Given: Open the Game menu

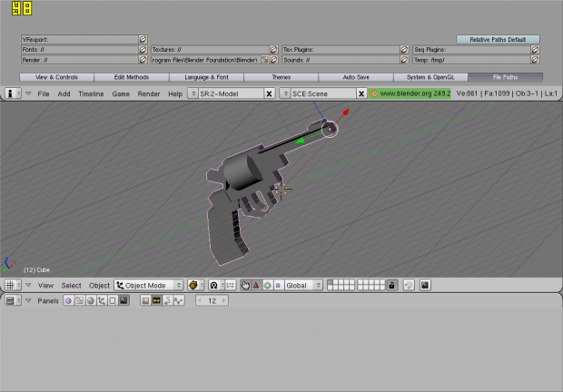Looking at the screenshot, I should (x=121, y=93).
